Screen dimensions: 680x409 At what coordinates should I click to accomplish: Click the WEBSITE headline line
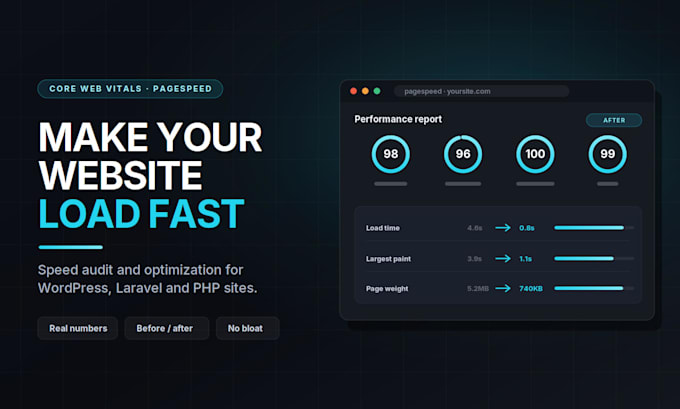[120, 176]
